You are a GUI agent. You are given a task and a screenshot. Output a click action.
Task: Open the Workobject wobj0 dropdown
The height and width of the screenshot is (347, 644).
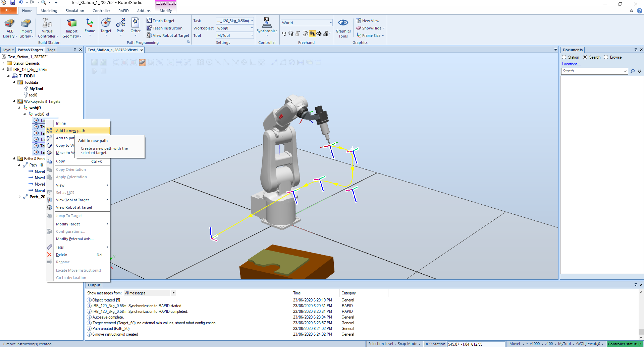(252, 28)
